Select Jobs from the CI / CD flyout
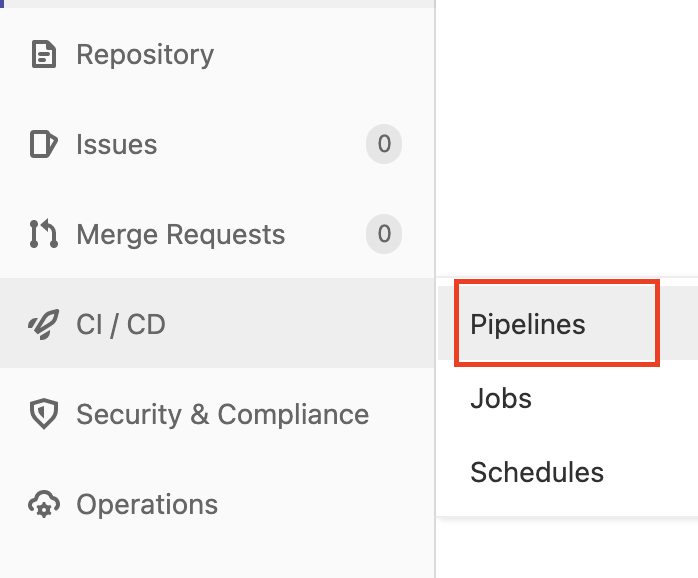 point(501,398)
